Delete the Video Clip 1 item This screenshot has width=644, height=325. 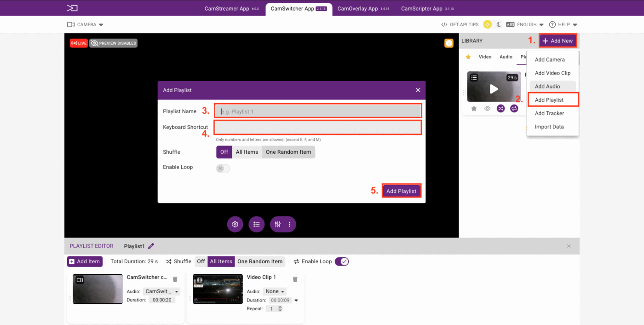click(x=295, y=279)
